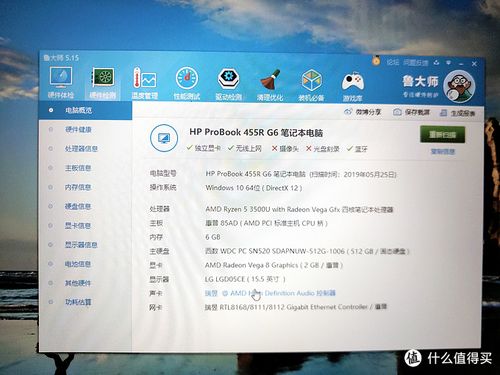Open the 温度管理 thermometer icon
This screenshot has width=500, height=375.
pos(144,83)
